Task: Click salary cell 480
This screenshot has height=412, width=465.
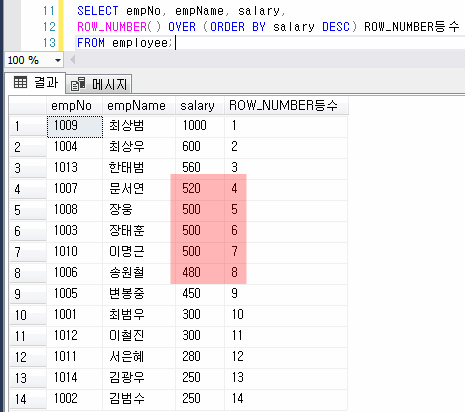Action: 200,273
